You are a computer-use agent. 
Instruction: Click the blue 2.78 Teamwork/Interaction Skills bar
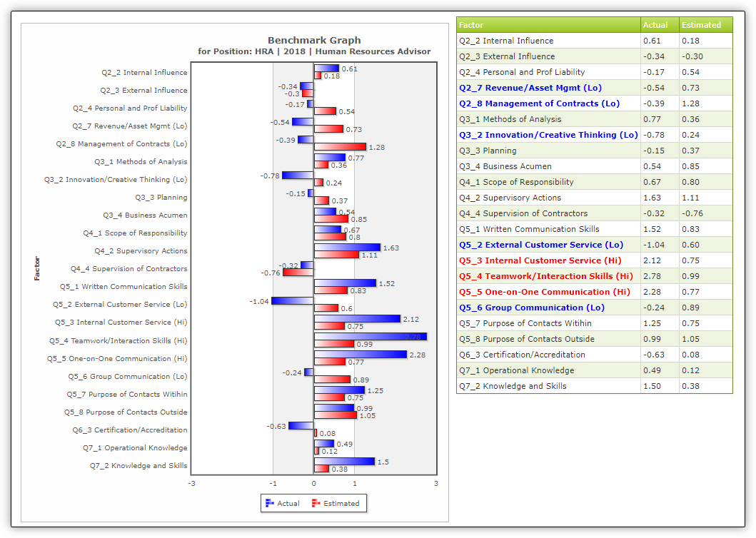[x=371, y=337]
